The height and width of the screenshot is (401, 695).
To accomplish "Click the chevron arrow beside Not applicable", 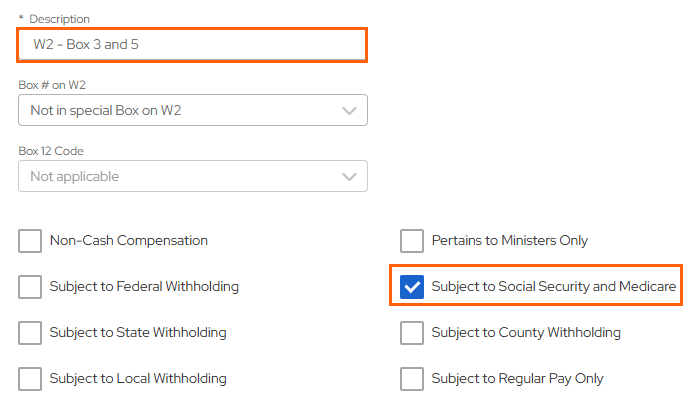I will 349,177.
